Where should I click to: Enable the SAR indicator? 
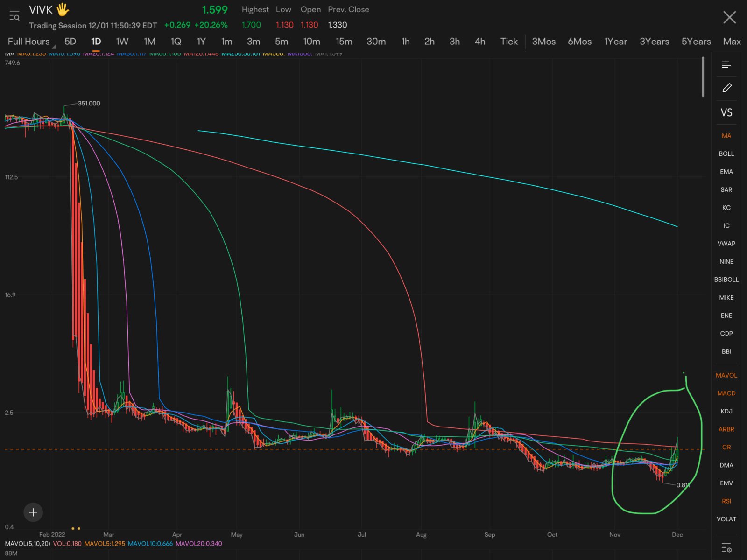pos(726,189)
